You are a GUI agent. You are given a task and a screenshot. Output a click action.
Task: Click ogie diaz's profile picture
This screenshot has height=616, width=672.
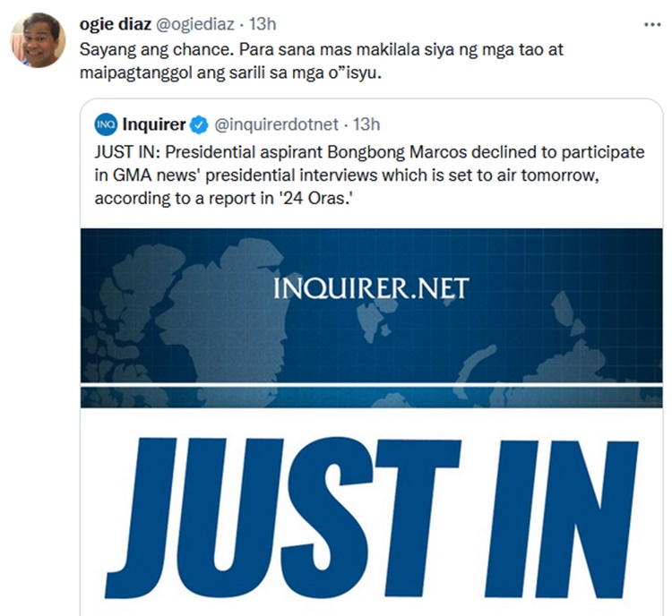[39, 39]
